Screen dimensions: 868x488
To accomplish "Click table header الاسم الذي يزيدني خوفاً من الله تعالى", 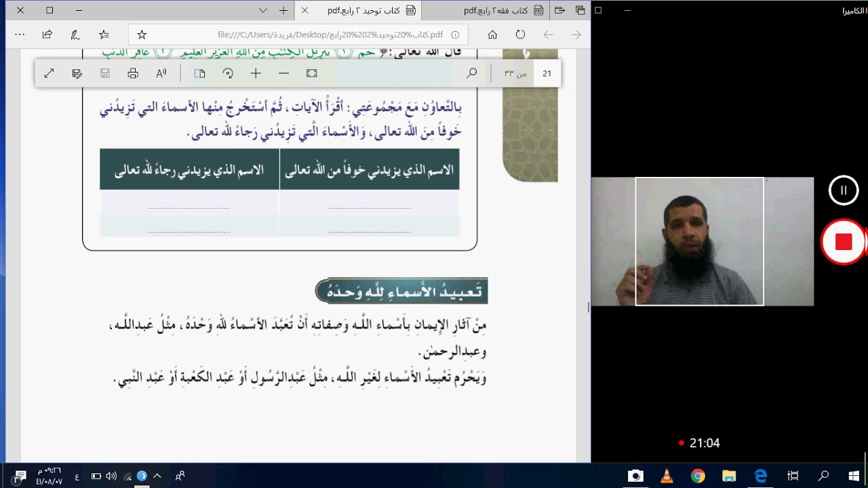I will point(369,169).
